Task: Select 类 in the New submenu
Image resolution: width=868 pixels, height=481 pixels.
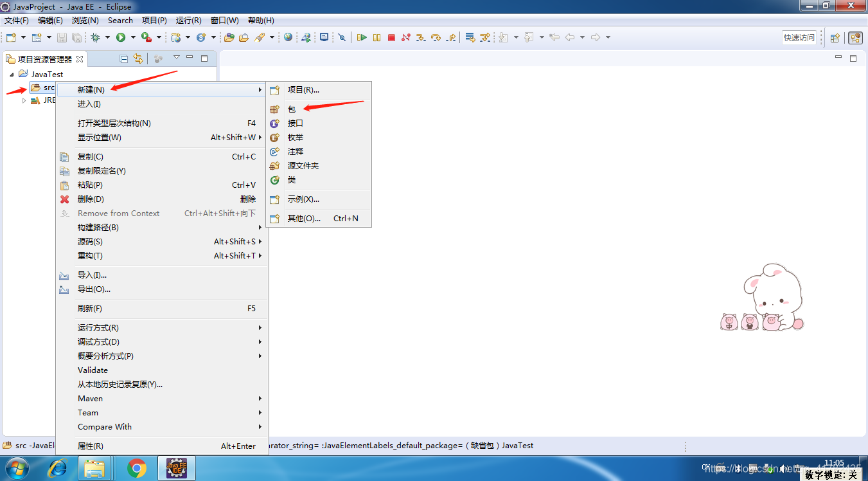Action: pyautogui.click(x=319, y=180)
